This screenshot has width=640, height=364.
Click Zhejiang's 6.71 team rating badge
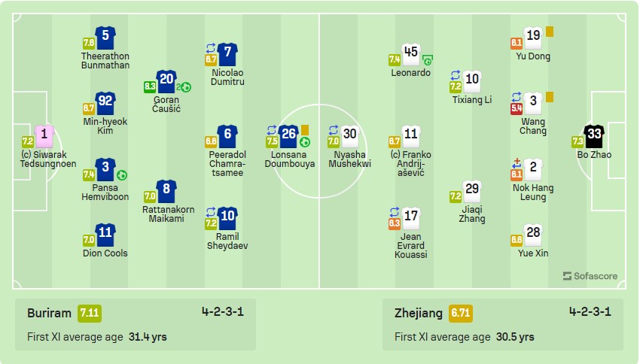460,313
